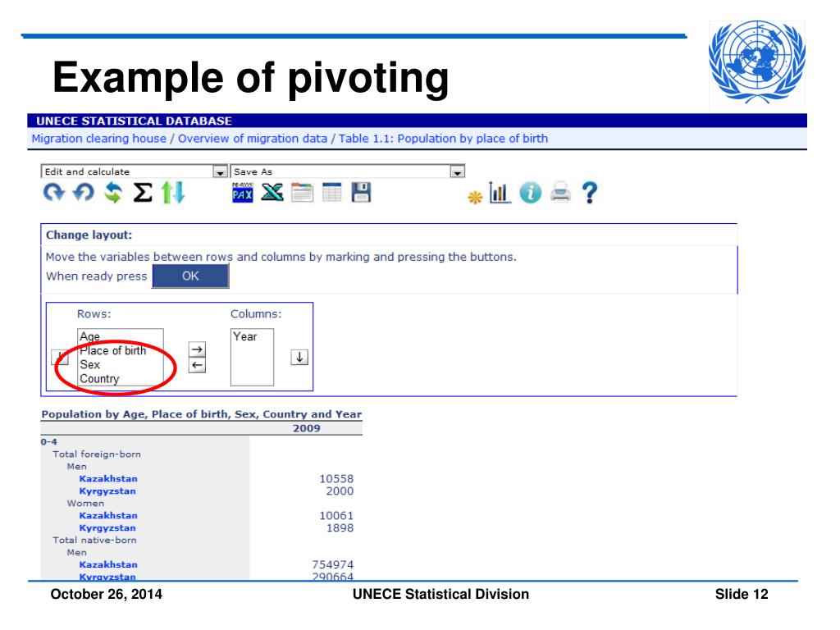Click the green pivot/rotate arrows icon

tap(111, 194)
